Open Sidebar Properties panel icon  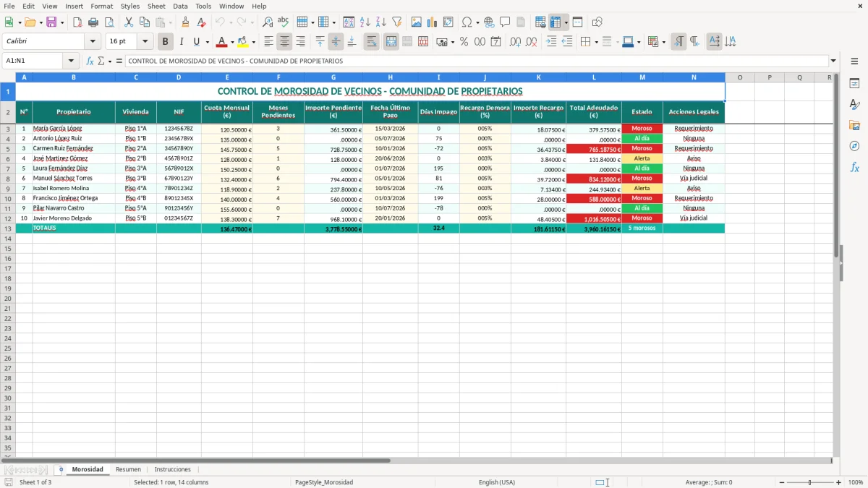tap(855, 84)
